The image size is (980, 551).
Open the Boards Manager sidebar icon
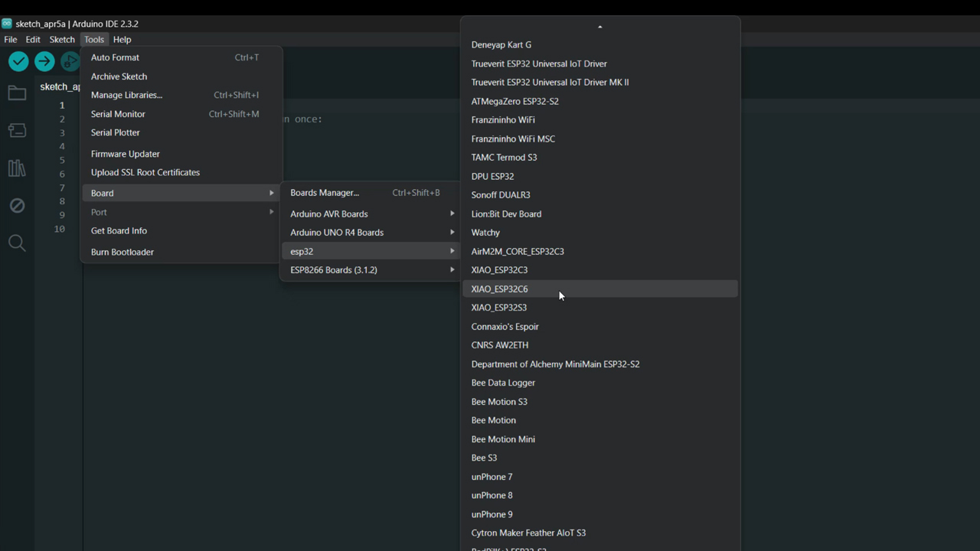point(17,131)
